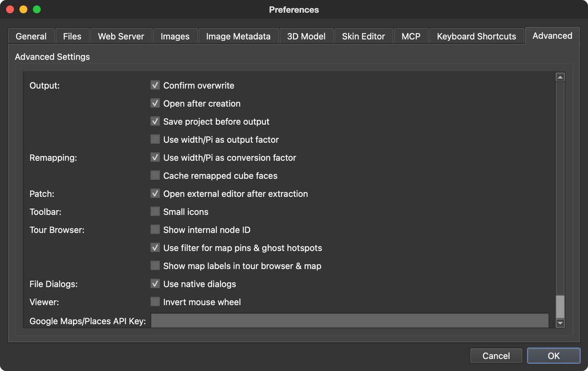
Task: Click the scroll up arrow
Action: (560, 78)
